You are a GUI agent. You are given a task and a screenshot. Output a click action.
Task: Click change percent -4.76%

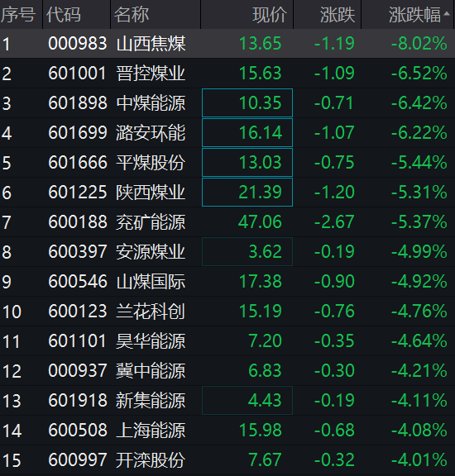419,312
